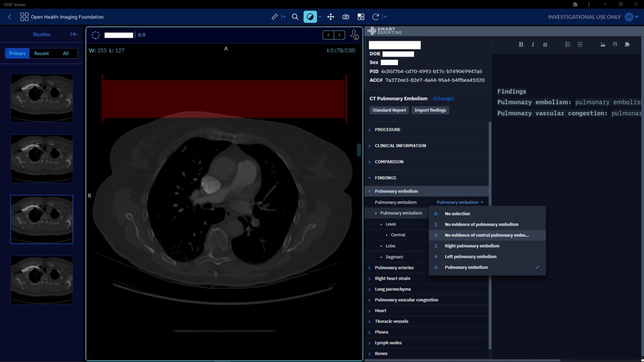The image size is (644, 362).
Task: Open more tools dropdown beside reset
Action: tap(385, 17)
